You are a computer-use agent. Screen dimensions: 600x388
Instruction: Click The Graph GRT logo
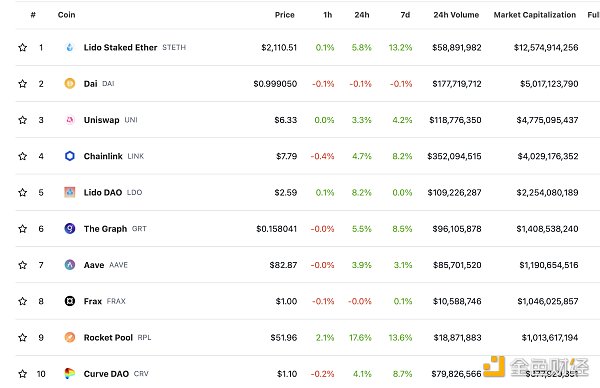70,228
